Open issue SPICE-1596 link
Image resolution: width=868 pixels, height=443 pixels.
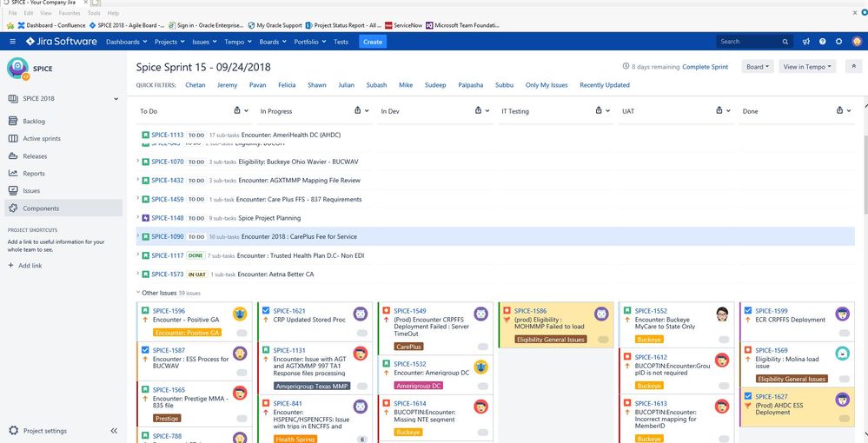(x=169, y=311)
